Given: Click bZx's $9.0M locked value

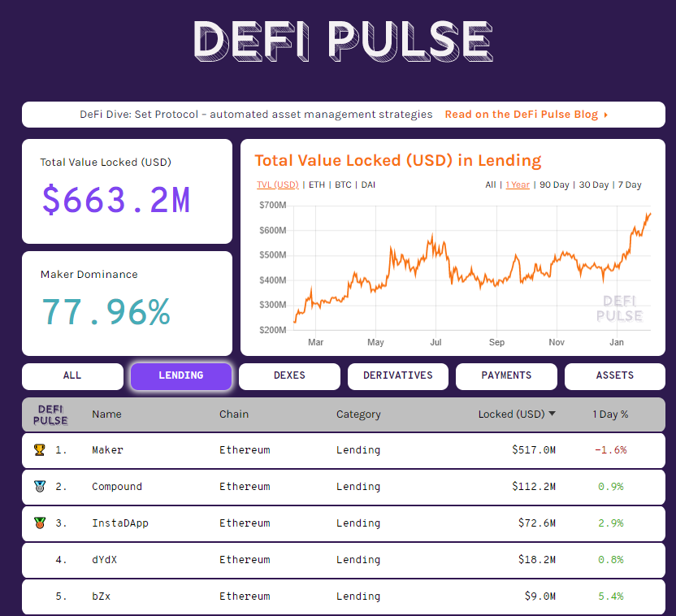Looking at the screenshot, I should (539, 596).
